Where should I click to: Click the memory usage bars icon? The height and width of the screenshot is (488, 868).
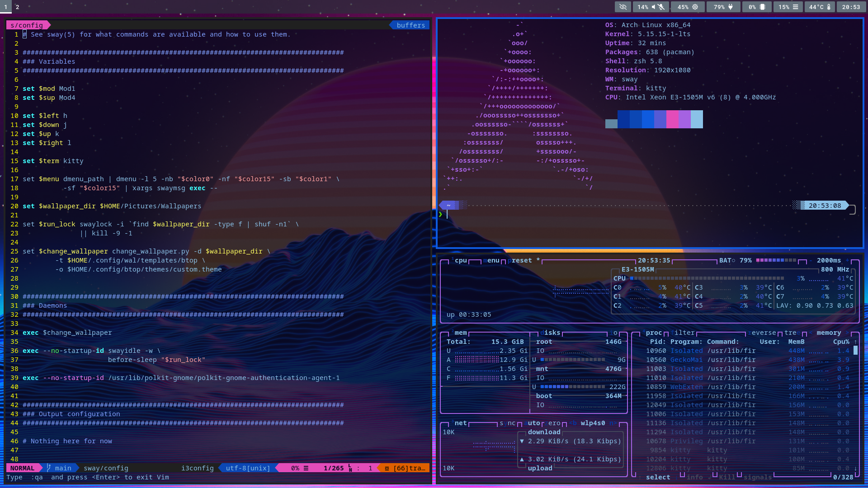(795, 7)
